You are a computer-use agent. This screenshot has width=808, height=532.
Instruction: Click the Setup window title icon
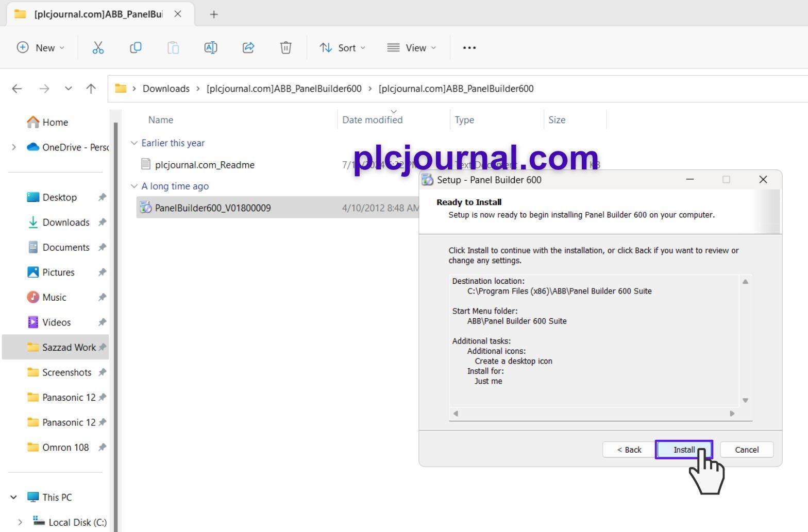pos(427,180)
